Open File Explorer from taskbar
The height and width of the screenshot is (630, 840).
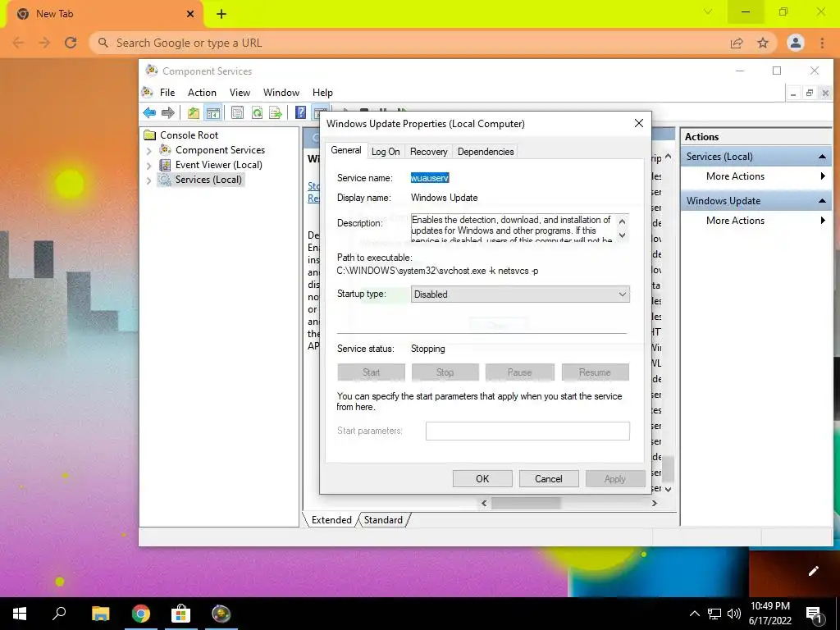click(x=100, y=614)
